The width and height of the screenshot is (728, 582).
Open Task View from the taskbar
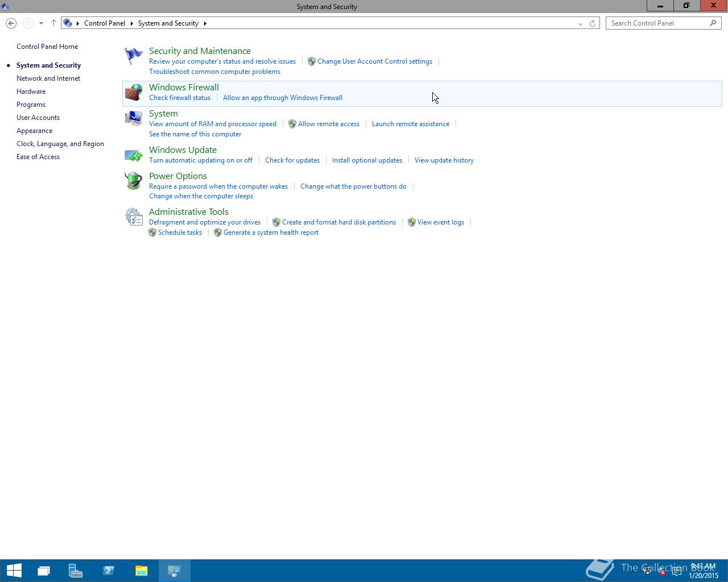tap(44, 571)
